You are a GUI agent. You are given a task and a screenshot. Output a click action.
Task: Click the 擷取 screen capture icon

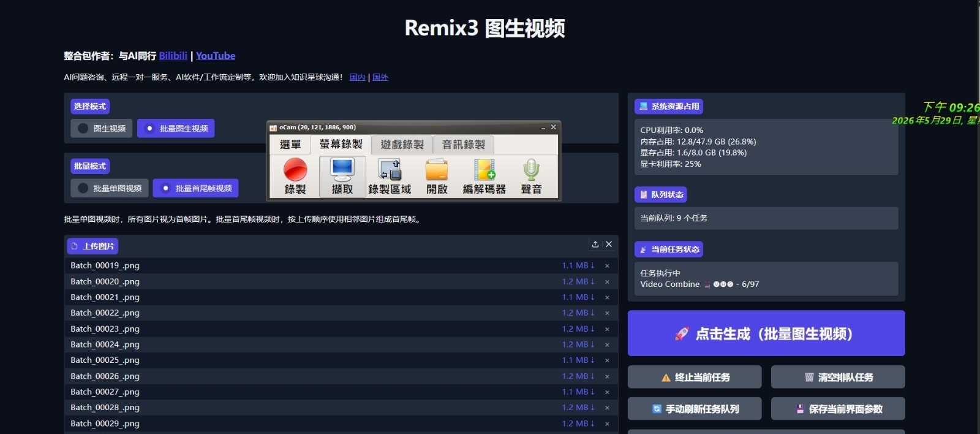(342, 177)
